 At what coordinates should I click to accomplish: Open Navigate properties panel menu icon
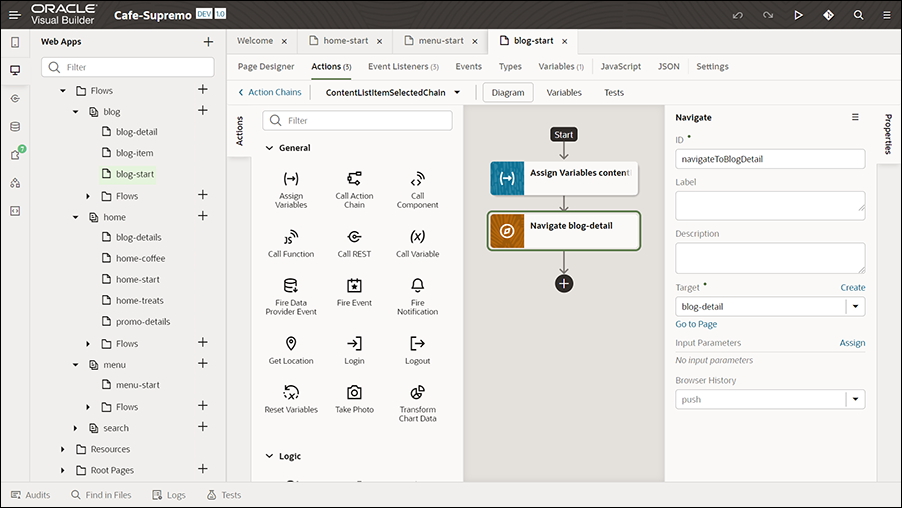pyautogui.click(x=855, y=117)
